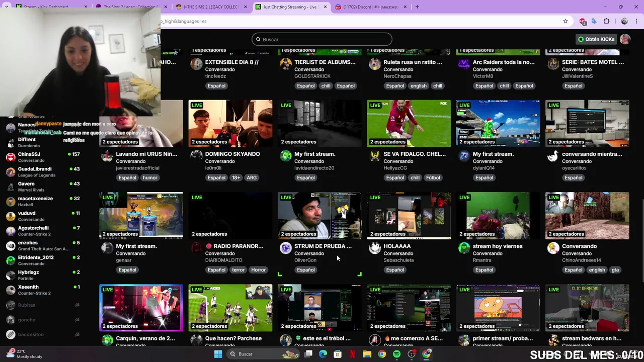Screen dimensions: 644x362
Task: Open OBS Studio from the taskbar
Action: pyautogui.click(x=412, y=354)
